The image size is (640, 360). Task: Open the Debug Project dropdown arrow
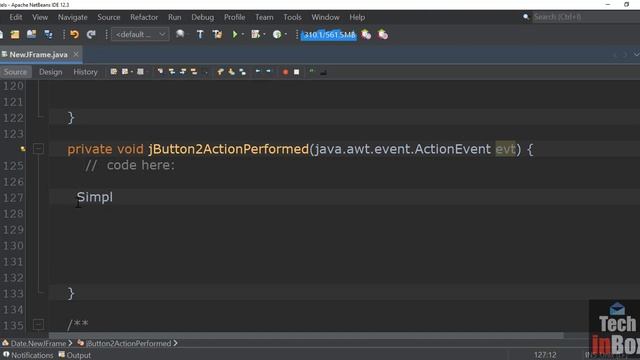264,35
